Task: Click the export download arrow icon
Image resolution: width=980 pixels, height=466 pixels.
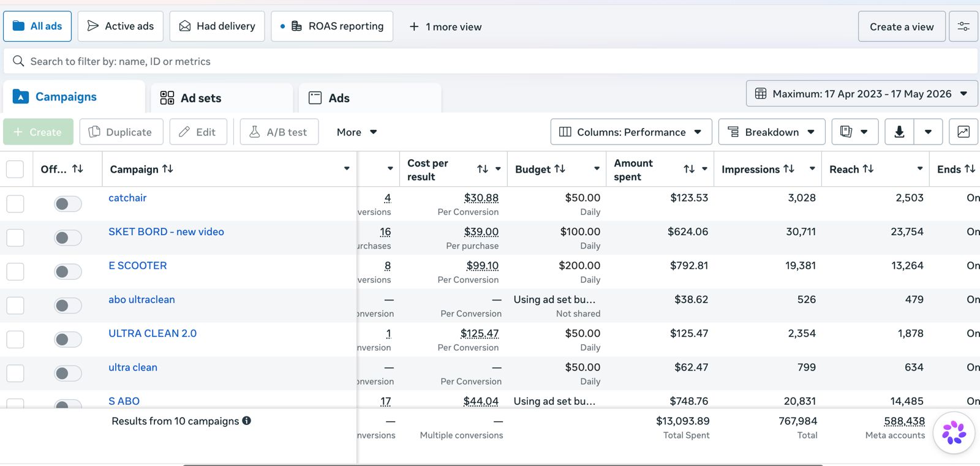Action: coord(899,132)
